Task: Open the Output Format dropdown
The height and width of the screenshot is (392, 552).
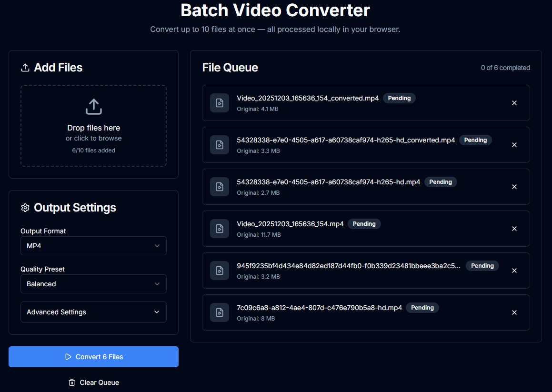Action: click(x=93, y=246)
